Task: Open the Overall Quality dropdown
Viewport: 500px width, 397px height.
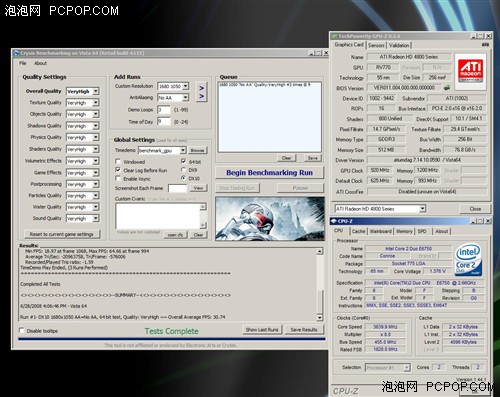Action: pyautogui.click(x=96, y=91)
